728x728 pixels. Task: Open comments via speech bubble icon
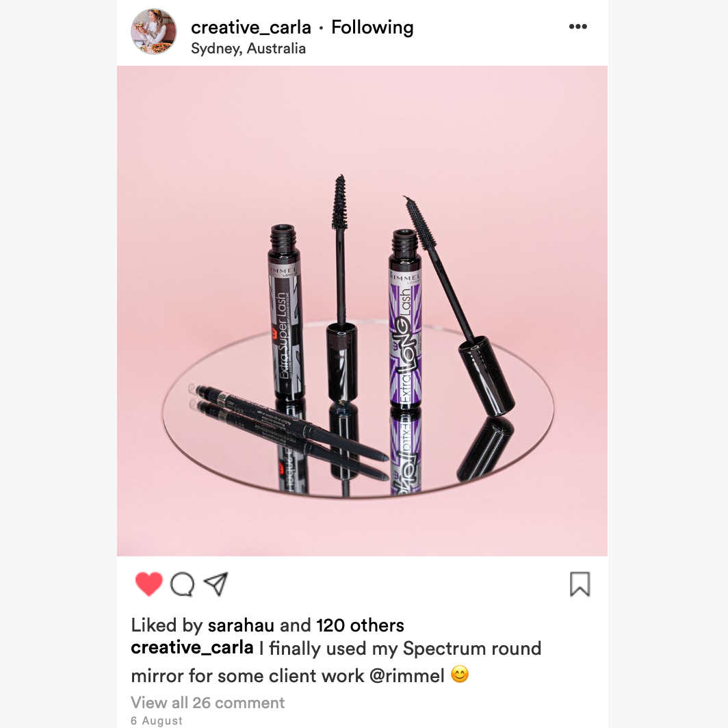pos(183,584)
